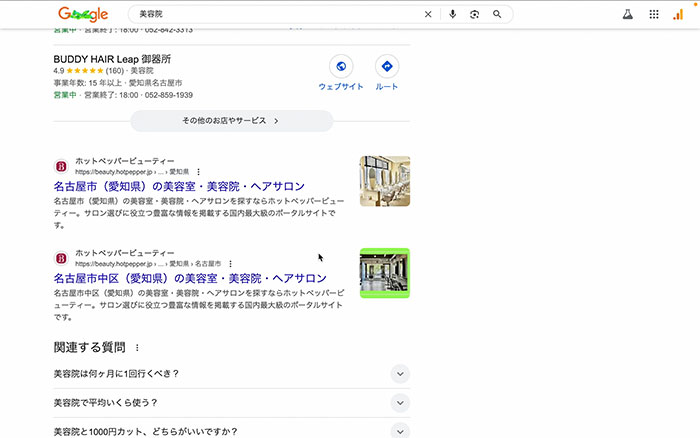
Task: Click the (160) review count of BUDDY HAIR
Action: pyautogui.click(x=115, y=71)
